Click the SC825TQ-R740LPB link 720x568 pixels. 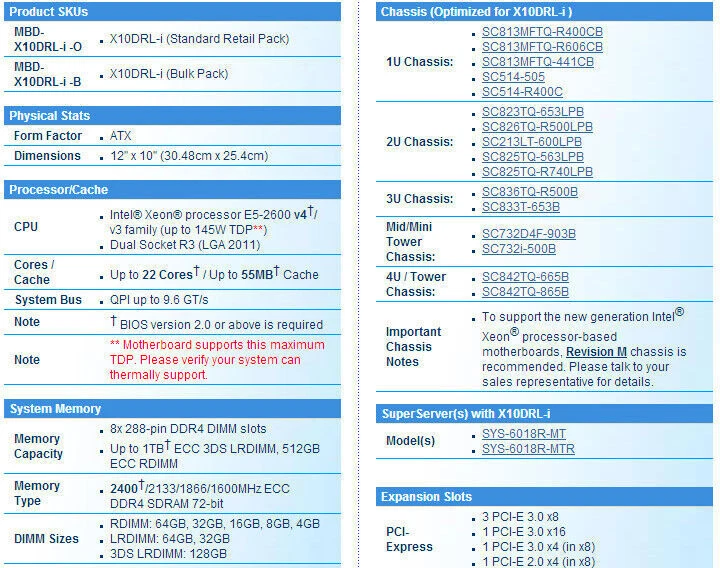pos(537,172)
